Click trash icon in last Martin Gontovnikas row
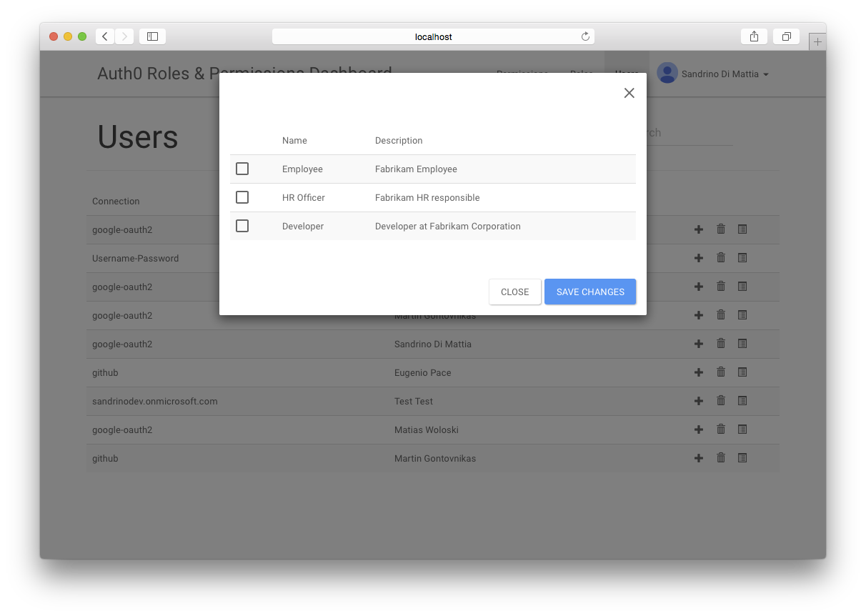This screenshot has width=866, height=616. pyautogui.click(x=721, y=458)
